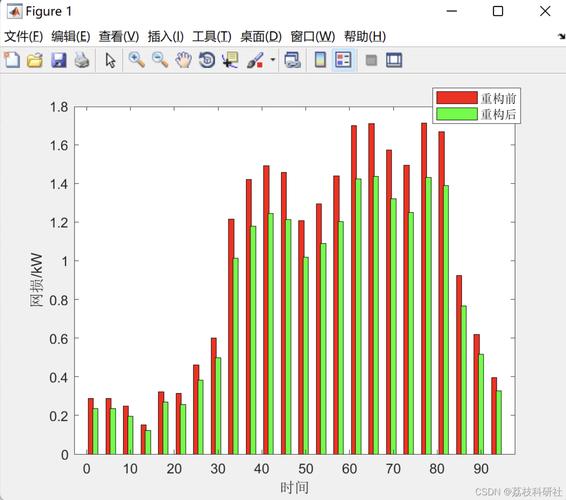
Task: Open the 查看(V) menu
Action: 119,36
